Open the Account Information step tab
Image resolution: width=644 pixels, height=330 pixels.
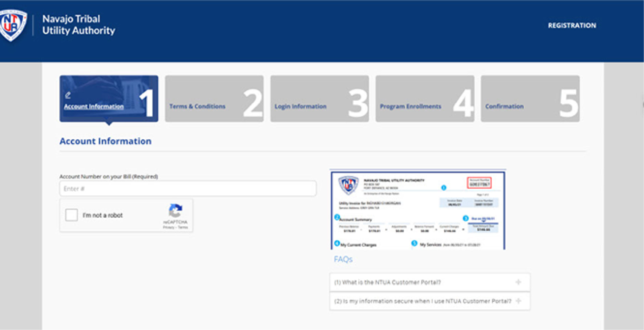click(94, 106)
